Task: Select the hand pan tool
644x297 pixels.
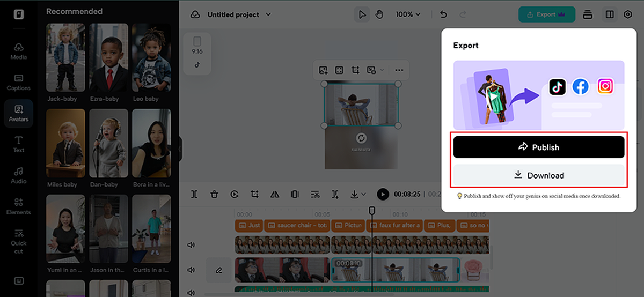Action: point(379,14)
